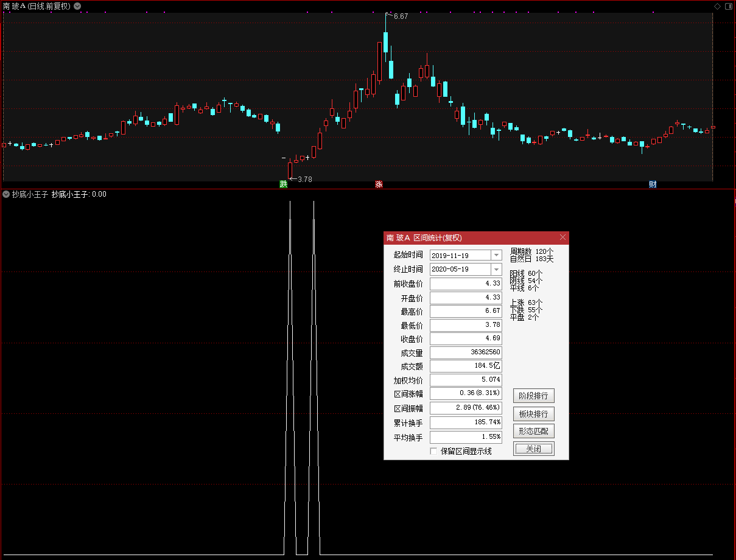Image resolution: width=736 pixels, height=560 pixels.
Task: Click the 起始时间 date field 2019-11-19
Action: pos(460,256)
